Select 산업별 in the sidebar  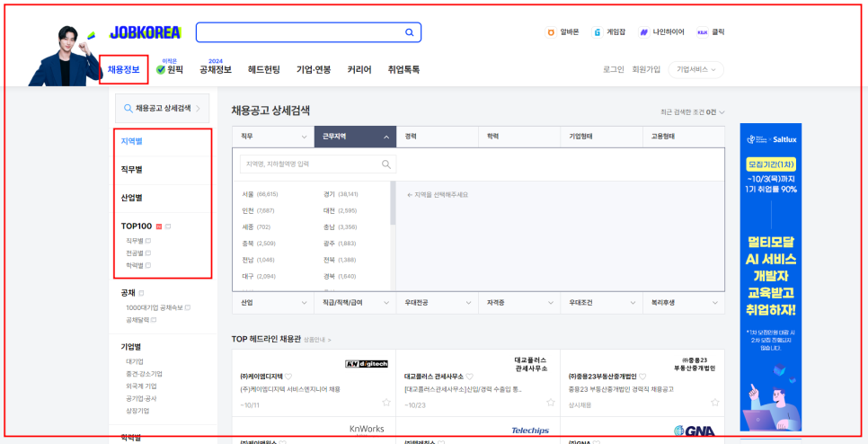132,198
